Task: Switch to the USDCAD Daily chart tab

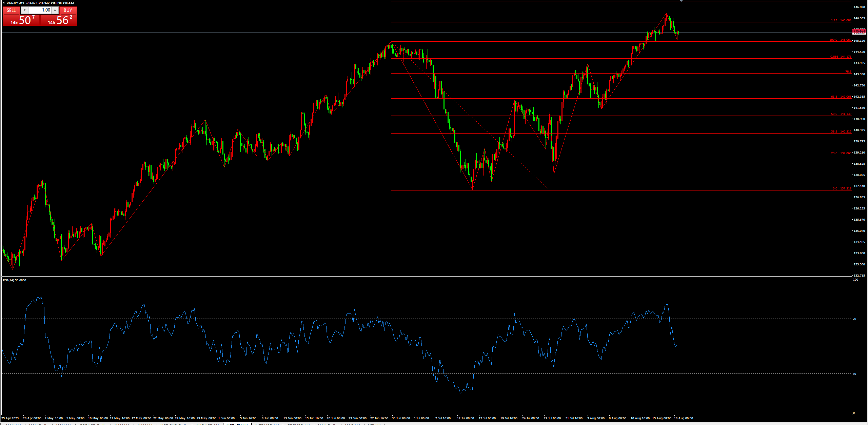Action: tap(174, 424)
